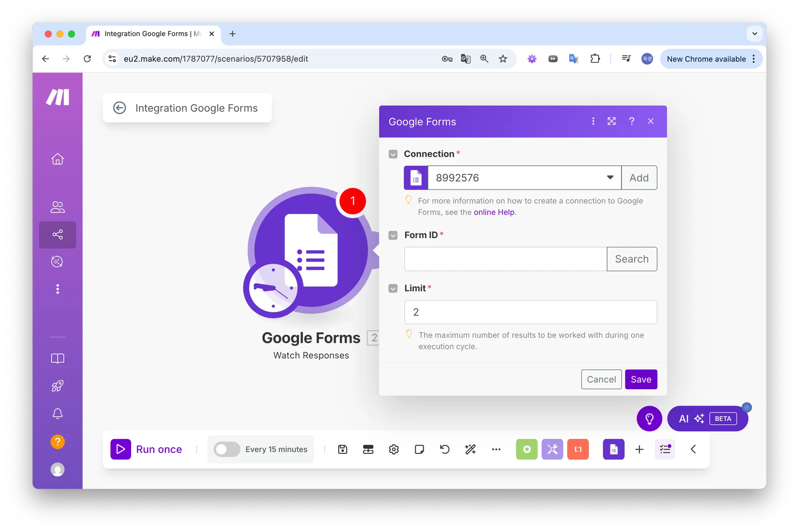Click New Chrome available update button
The height and width of the screenshot is (532, 799).
click(x=711, y=59)
